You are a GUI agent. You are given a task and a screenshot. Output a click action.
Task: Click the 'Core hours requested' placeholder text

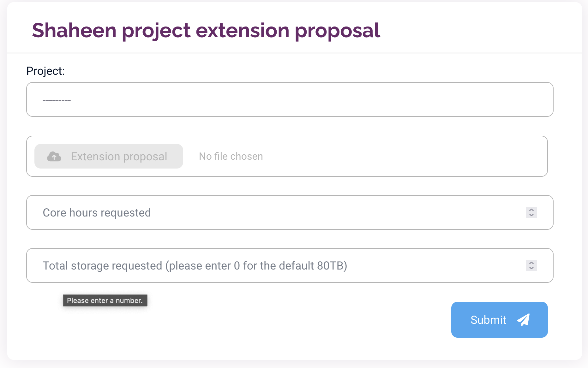97,213
